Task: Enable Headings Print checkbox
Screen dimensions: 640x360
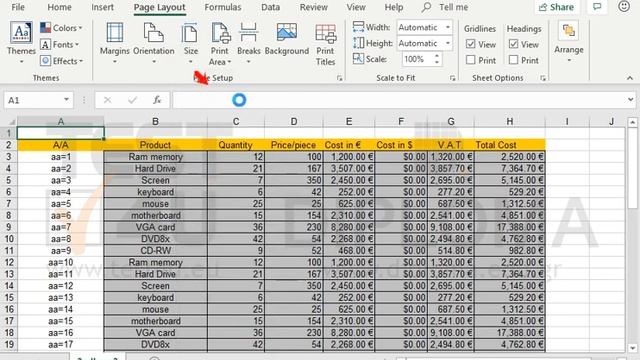Action: click(513, 60)
